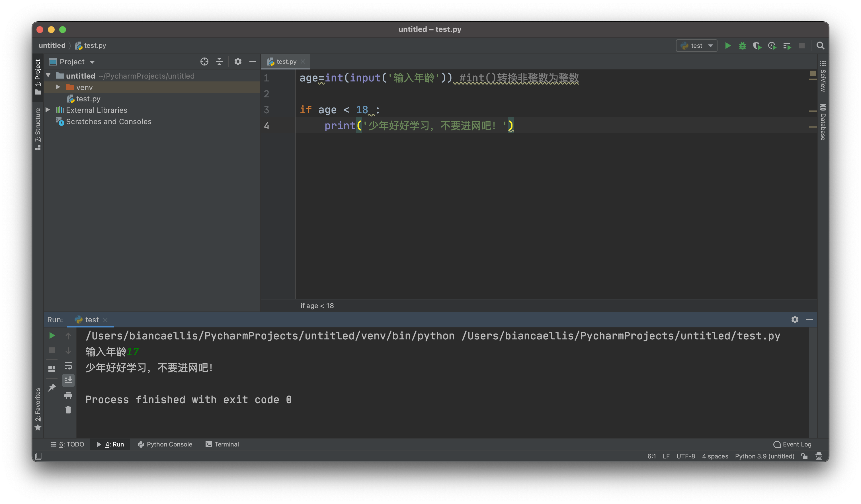The image size is (861, 504).
Task: Pin the Run tab
Action: tap(52, 387)
